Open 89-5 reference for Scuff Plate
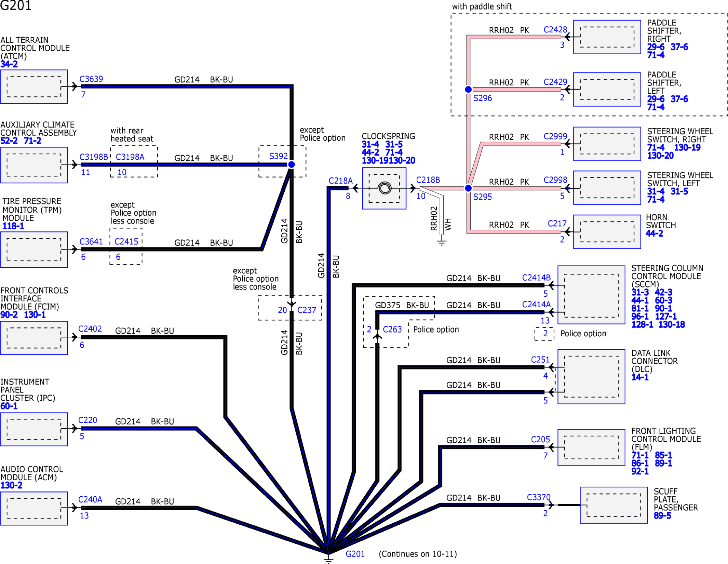The height and width of the screenshot is (564, 728). click(x=662, y=516)
